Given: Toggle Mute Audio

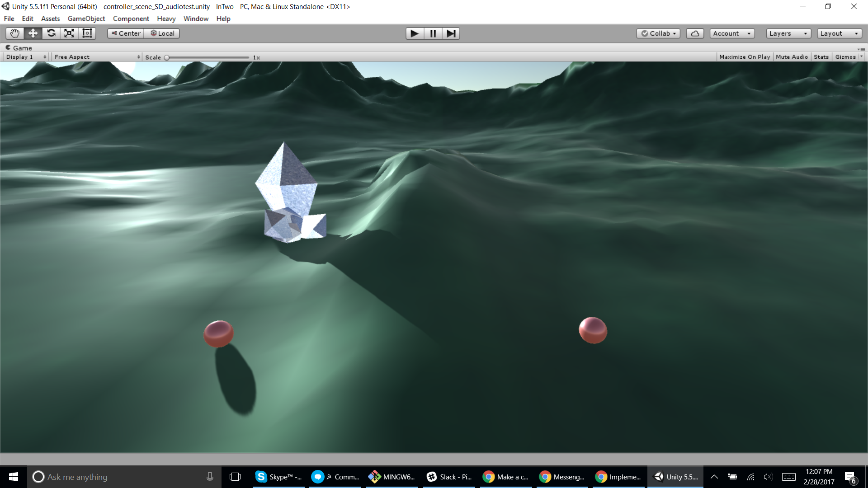Looking at the screenshot, I should [792, 57].
